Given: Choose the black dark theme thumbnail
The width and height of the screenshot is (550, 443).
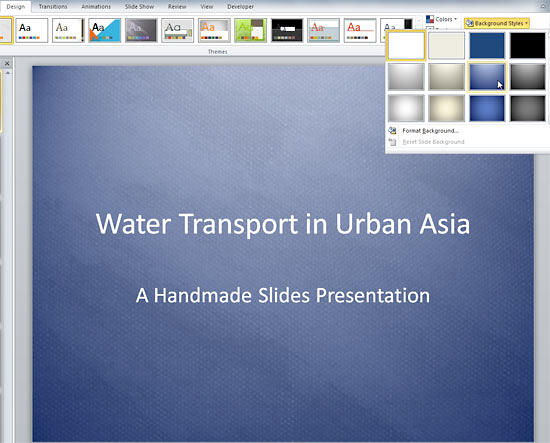Looking at the screenshot, I should pyautogui.click(x=287, y=31).
